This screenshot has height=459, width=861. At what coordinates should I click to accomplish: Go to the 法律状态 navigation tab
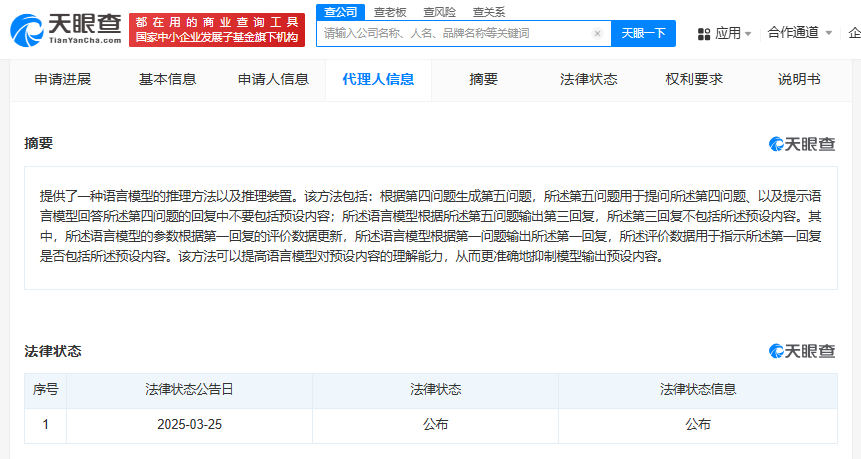(589, 80)
